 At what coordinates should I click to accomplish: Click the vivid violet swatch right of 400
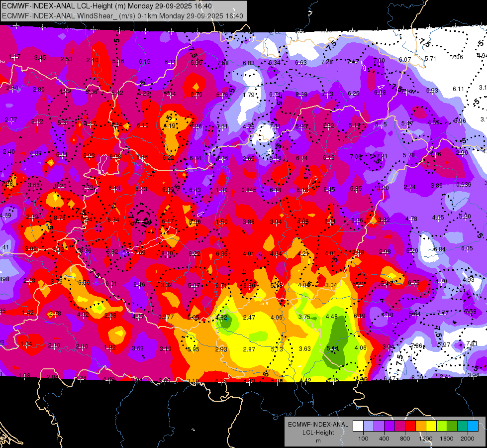click(390, 426)
